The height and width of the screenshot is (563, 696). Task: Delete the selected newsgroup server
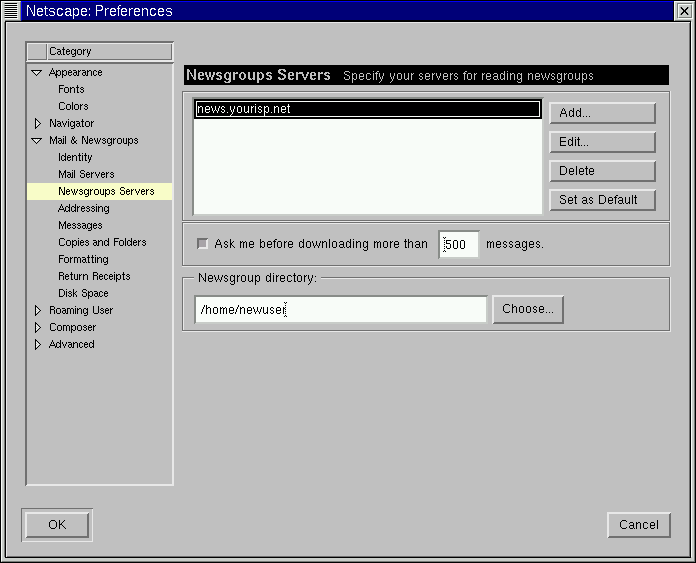(601, 171)
